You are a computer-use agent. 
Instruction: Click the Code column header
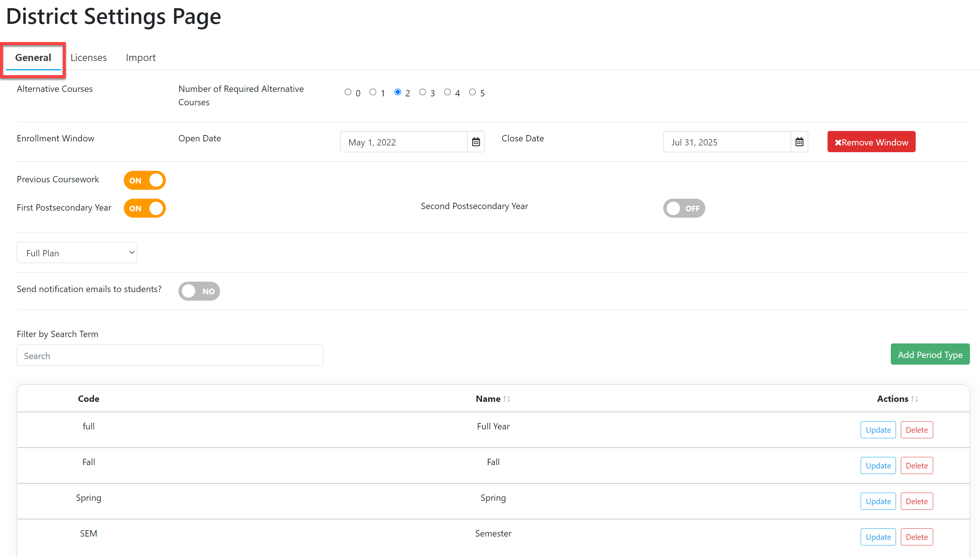point(88,398)
